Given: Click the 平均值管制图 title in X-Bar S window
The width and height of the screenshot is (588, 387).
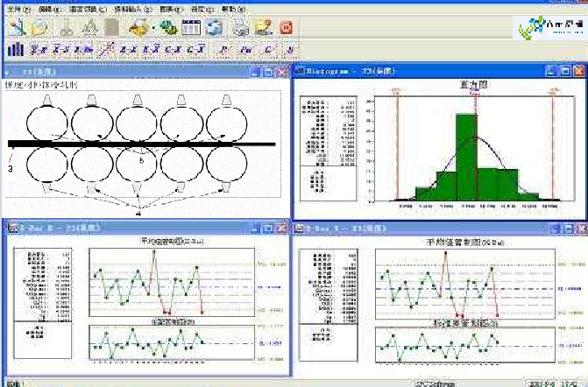Looking at the screenshot, I should [465, 243].
